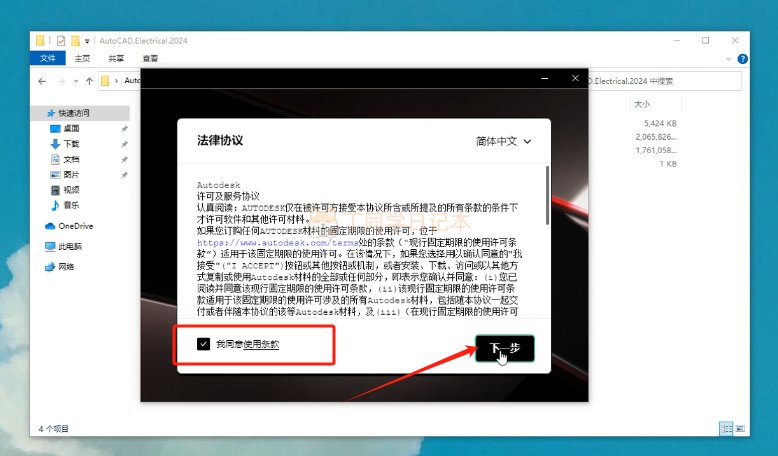
Task: Switch to the 主页 ribbon tab
Action: pos(82,58)
